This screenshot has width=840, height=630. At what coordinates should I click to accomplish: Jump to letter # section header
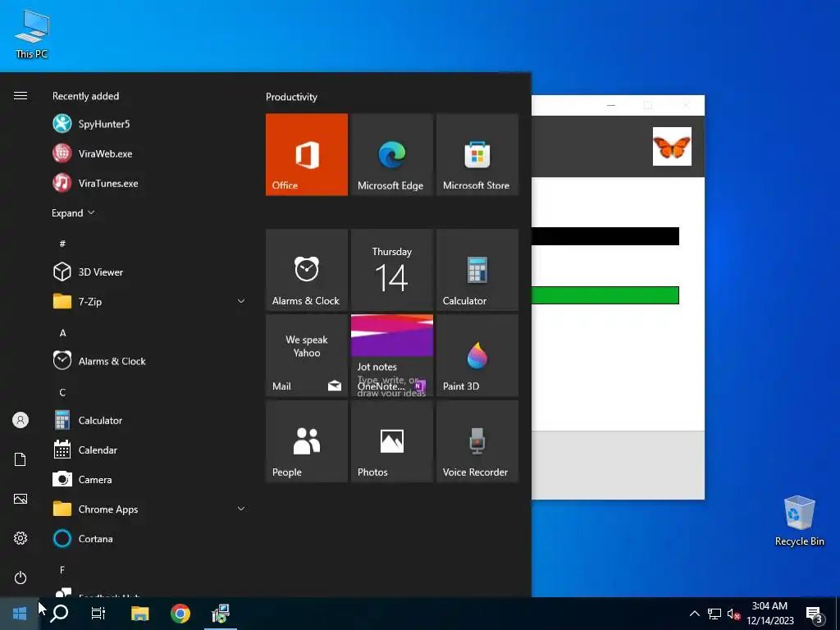[62, 243]
